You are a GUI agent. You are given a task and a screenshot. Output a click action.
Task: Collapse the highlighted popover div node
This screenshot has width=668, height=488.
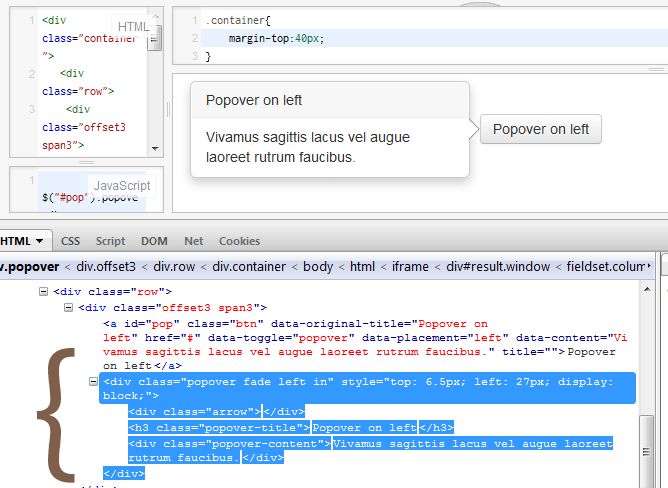[93, 381]
